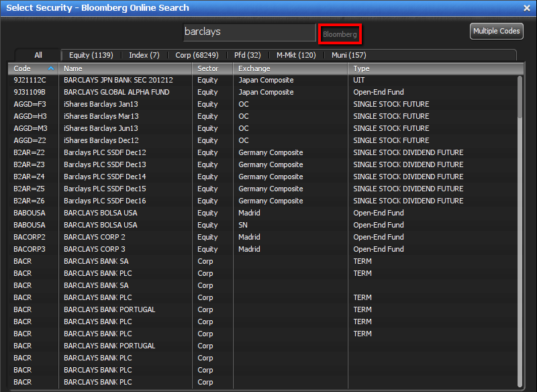Select BARCLAYS GLOBAL ALPHA FUND row

click(262, 92)
